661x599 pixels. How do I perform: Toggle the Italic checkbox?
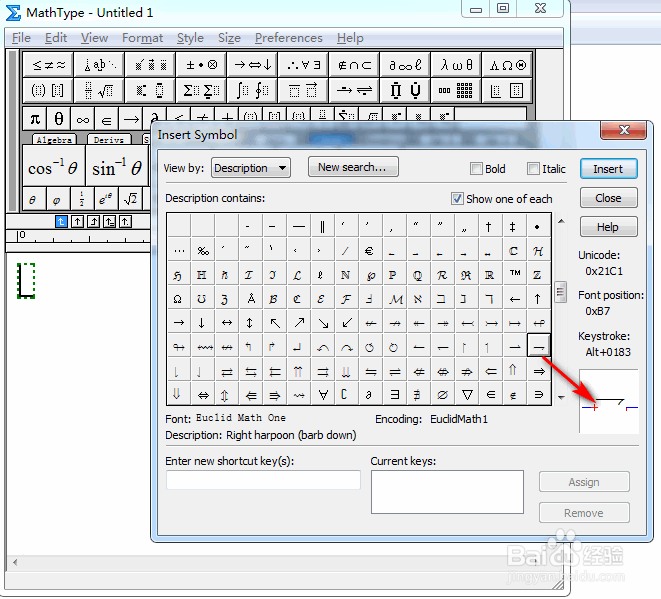(x=533, y=169)
